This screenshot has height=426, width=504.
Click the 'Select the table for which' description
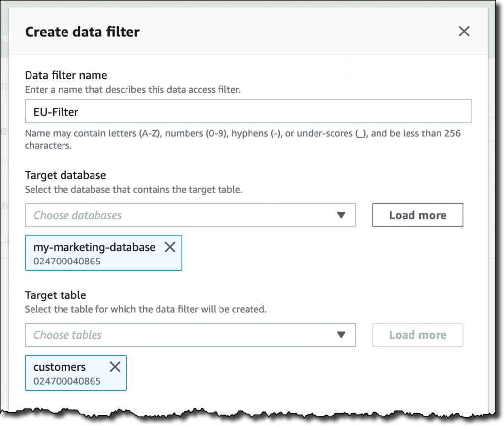(146, 309)
